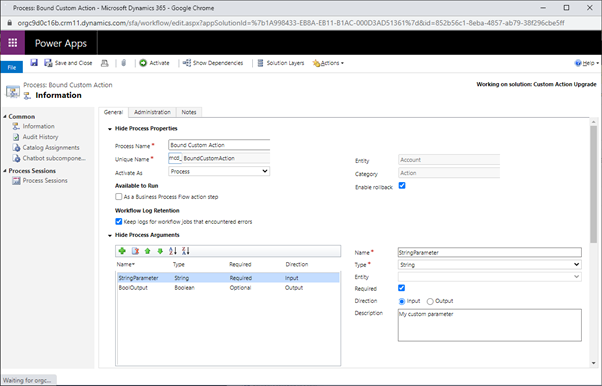
Task: Switch to the General tab
Action: pyautogui.click(x=113, y=112)
